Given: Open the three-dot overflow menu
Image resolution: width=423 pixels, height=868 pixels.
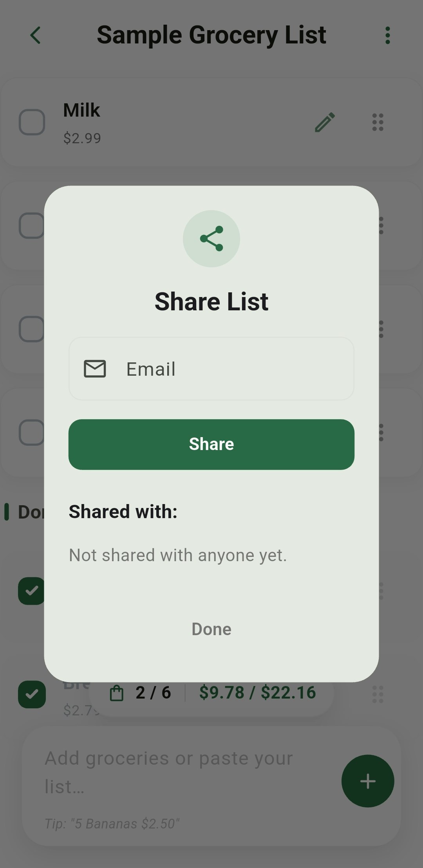Looking at the screenshot, I should 387,35.
